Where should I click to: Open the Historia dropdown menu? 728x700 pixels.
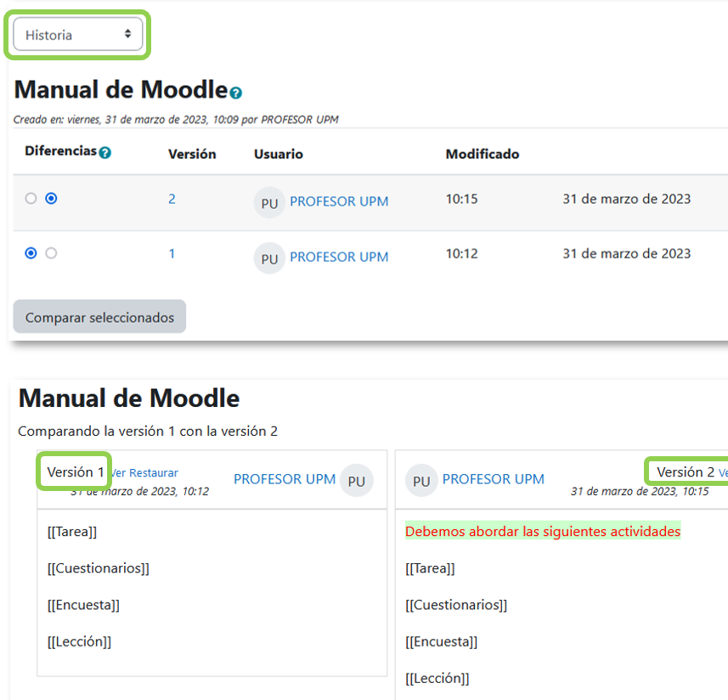(77, 35)
